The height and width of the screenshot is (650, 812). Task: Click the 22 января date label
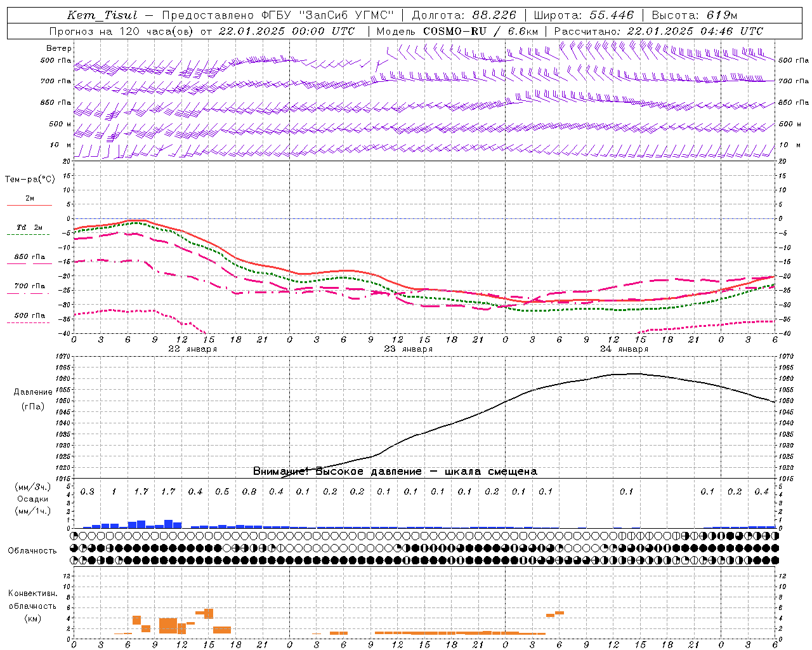click(x=192, y=349)
